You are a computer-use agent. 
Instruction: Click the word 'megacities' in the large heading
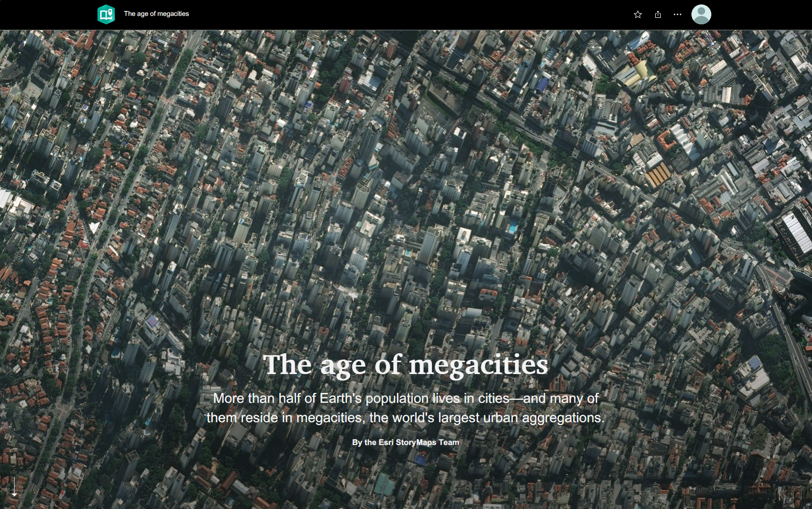click(478, 366)
